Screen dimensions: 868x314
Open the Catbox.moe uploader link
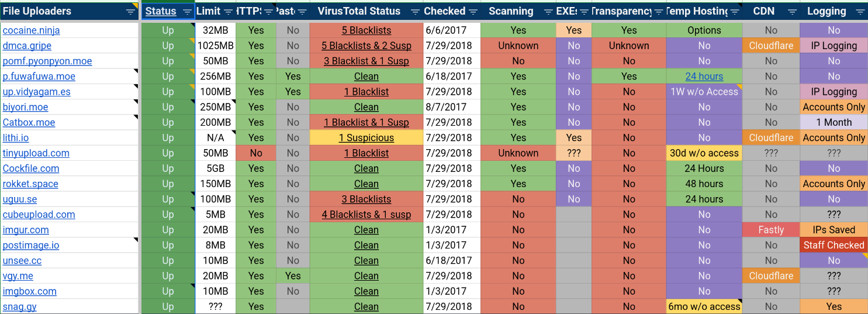(x=29, y=122)
